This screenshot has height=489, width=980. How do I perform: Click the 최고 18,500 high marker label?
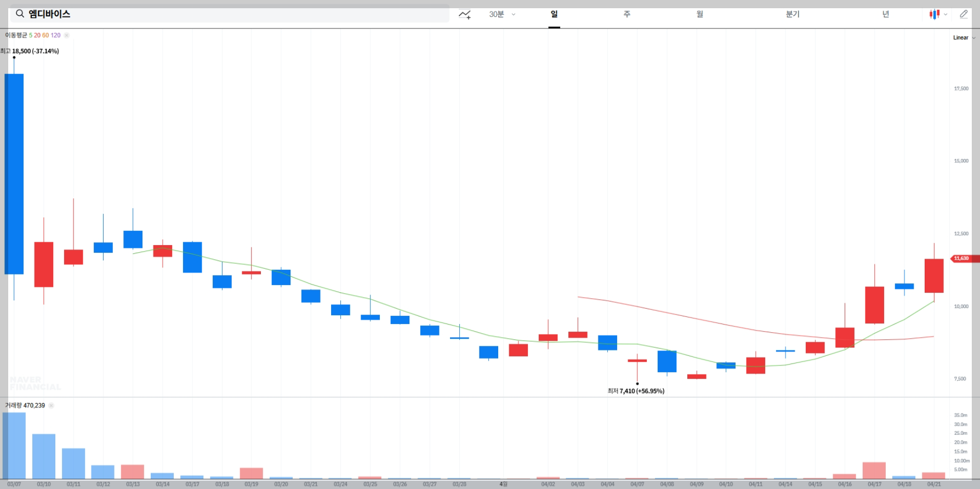(30, 51)
